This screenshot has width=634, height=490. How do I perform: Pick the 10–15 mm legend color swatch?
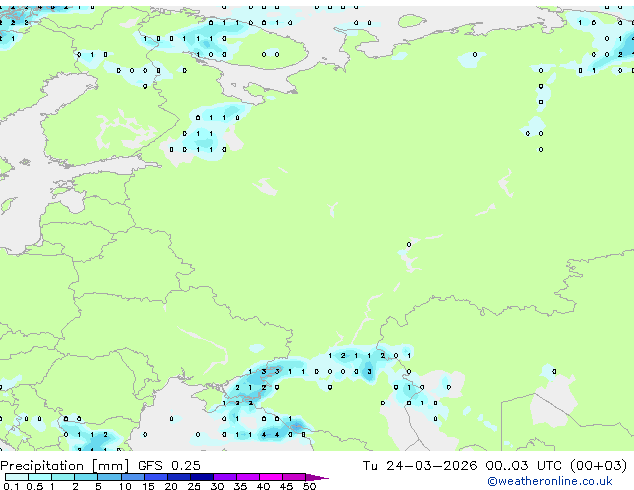[132, 477]
